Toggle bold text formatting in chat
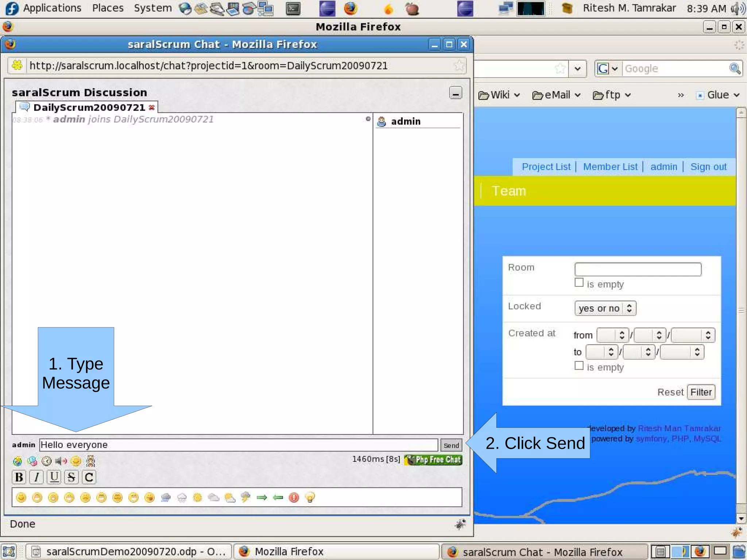The width and height of the screenshot is (747, 560). pyautogui.click(x=19, y=477)
